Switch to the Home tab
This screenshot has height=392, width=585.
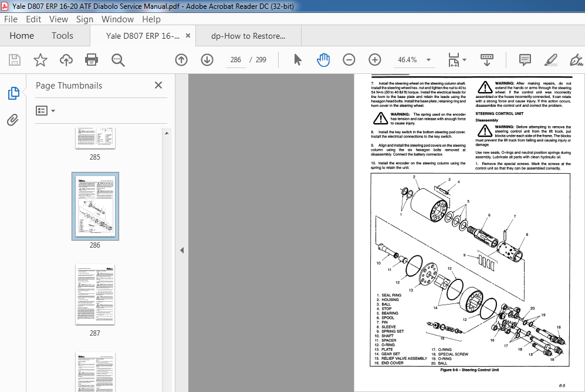pyautogui.click(x=22, y=36)
